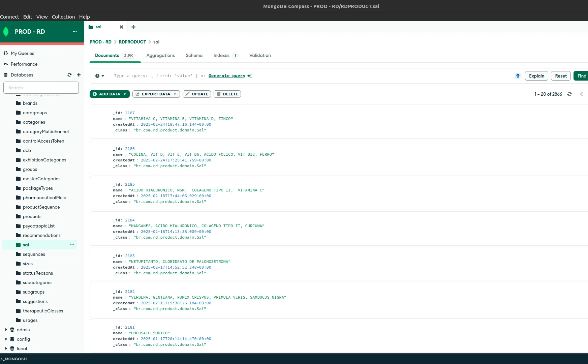Viewport: 588px width, 364px height.
Task: Expand the config database
Action: point(6,339)
